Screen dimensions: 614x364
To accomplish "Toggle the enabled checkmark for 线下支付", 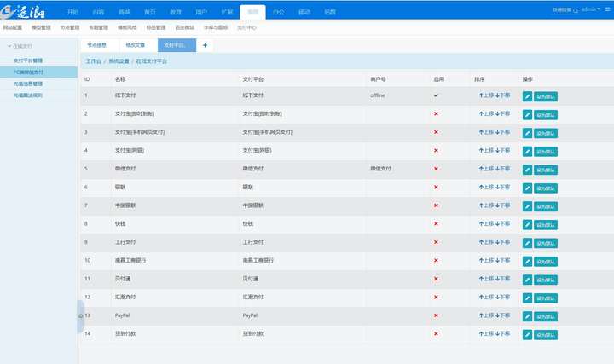I will (436, 95).
